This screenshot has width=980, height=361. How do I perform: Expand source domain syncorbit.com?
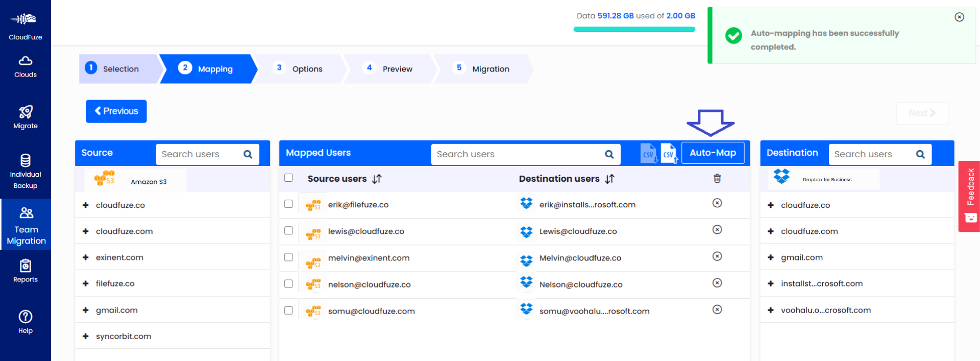tap(86, 336)
